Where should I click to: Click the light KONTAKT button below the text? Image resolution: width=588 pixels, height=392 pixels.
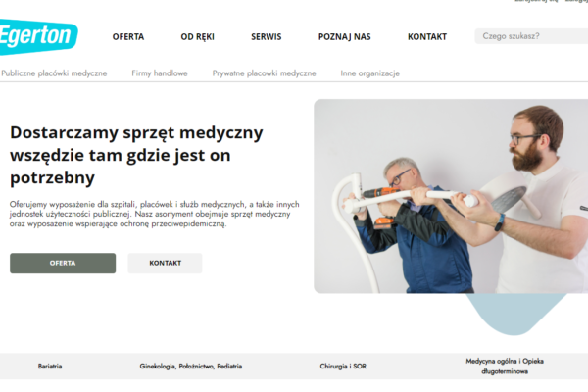click(x=165, y=263)
